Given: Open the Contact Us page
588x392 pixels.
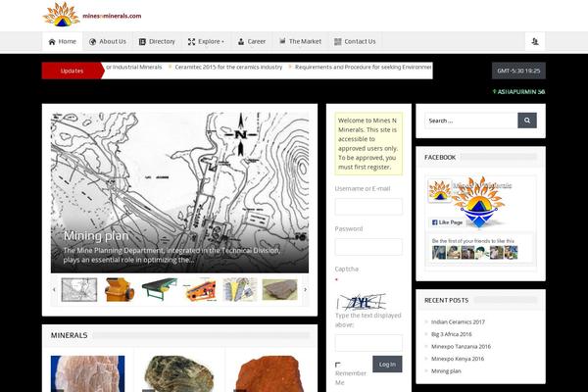Looking at the screenshot, I should tap(355, 41).
